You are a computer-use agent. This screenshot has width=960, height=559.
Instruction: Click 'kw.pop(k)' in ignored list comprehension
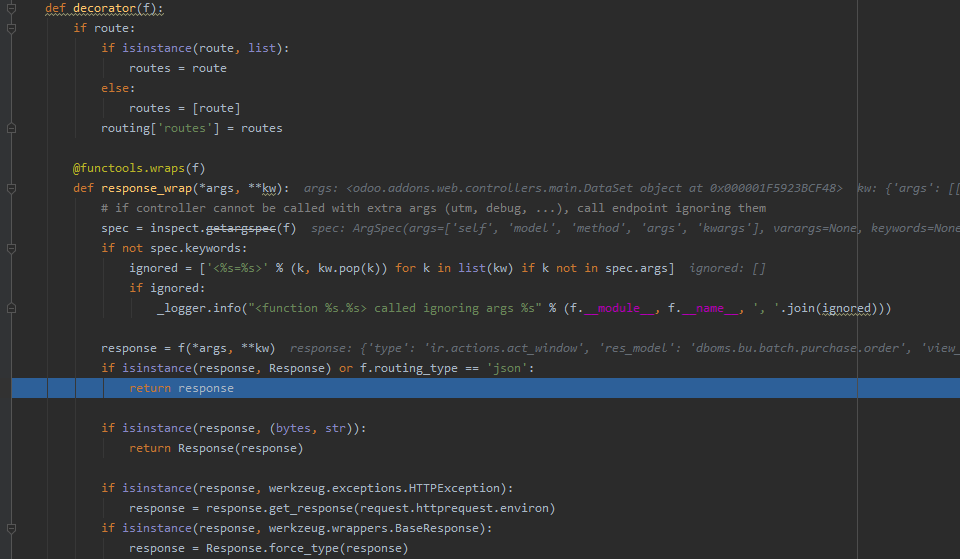[x=349, y=268]
